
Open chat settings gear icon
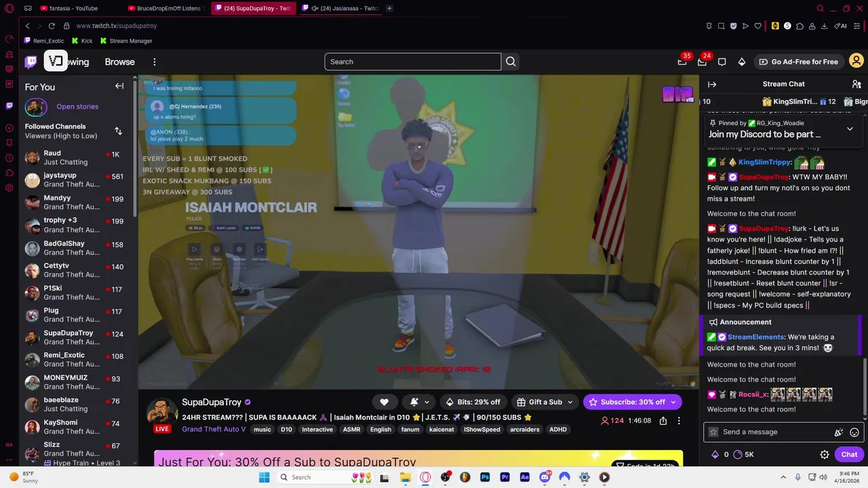[825, 455]
